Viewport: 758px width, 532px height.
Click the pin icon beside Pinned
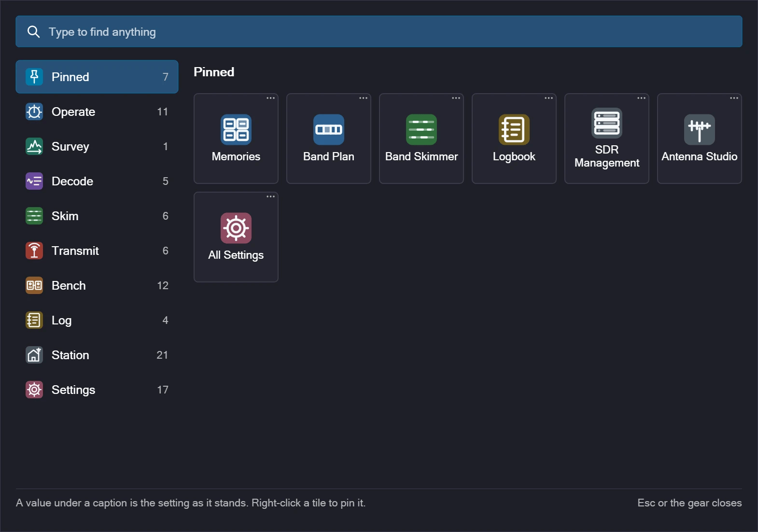(34, 77)
